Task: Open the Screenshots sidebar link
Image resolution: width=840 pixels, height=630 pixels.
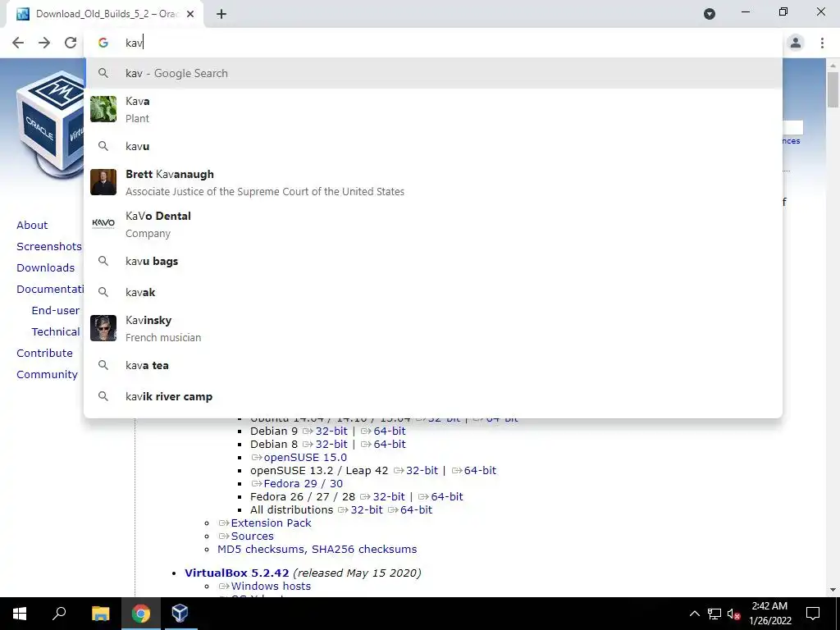Action: [49, 246]
